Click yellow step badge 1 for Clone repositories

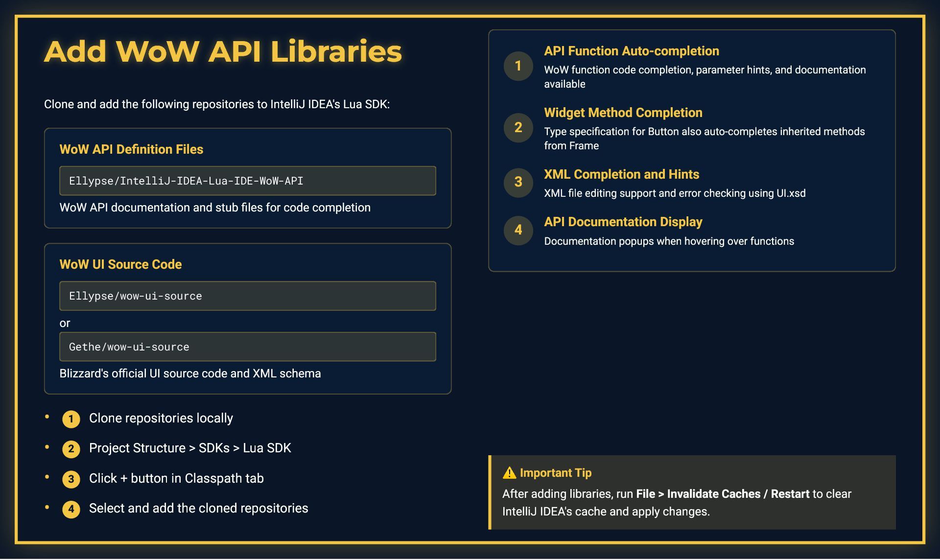point(71,419)
